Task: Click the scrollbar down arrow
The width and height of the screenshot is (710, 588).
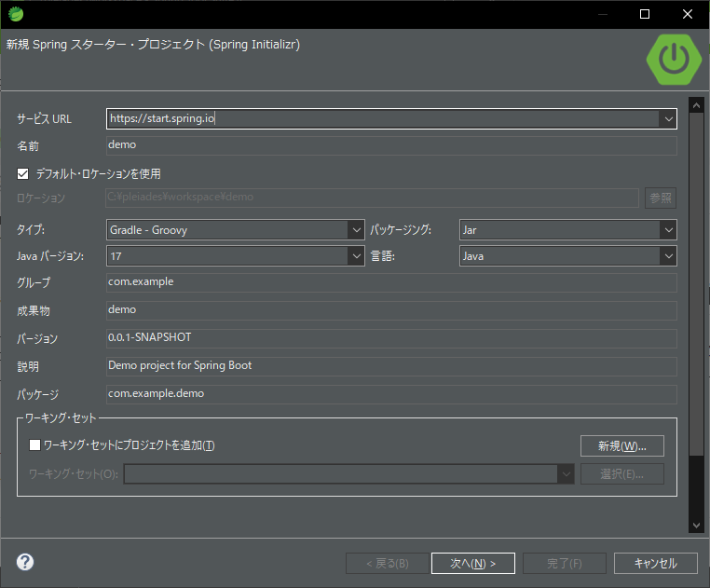Action: point(696,525)
